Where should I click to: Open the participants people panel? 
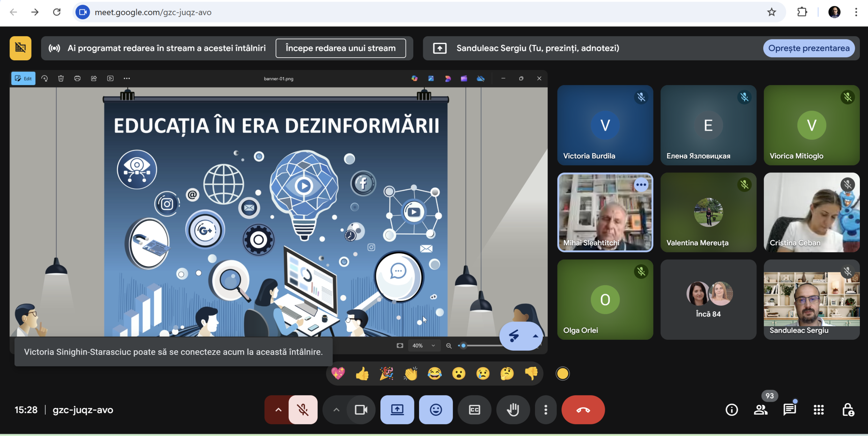tap(761, 410)
